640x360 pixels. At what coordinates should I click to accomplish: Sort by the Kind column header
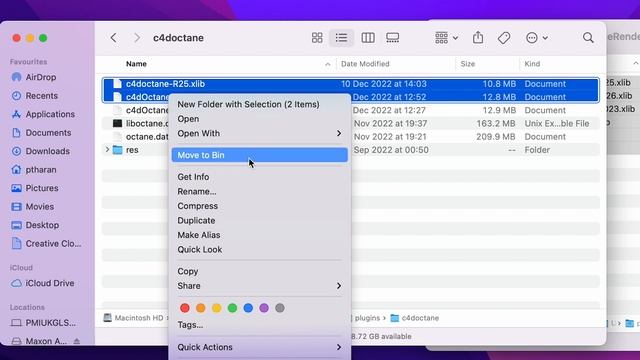(x=532, y=64)
